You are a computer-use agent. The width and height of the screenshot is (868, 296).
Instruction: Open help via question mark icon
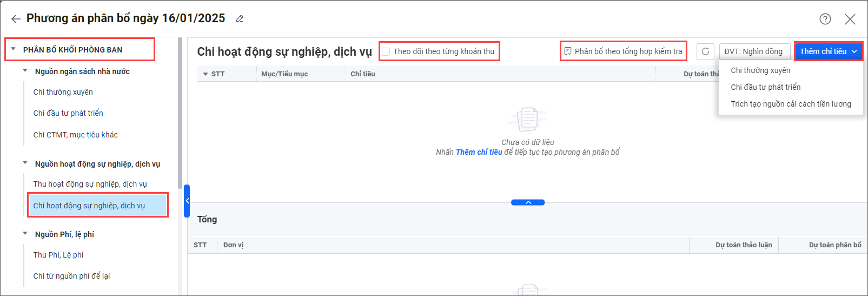tap(825, 19)
